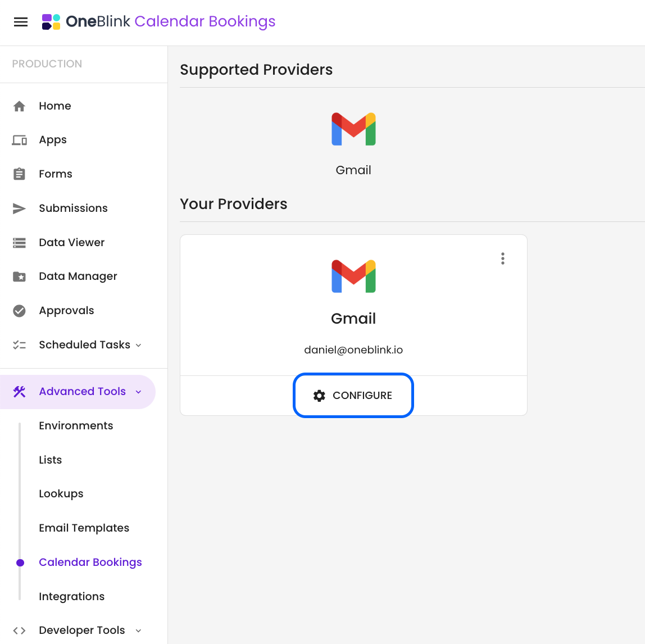Click the PRODUCTION environment label
645x644 pixels.
47,64
